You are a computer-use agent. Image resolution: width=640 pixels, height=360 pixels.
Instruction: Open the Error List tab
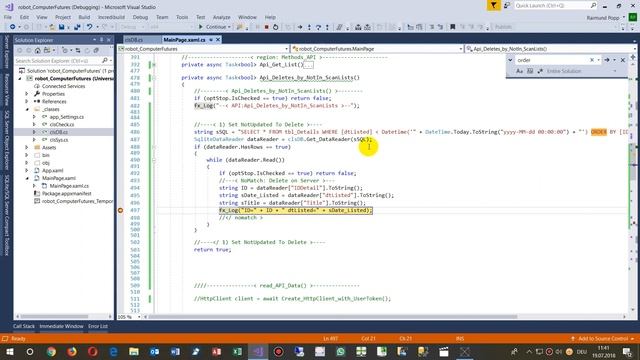tap(98, 326)
